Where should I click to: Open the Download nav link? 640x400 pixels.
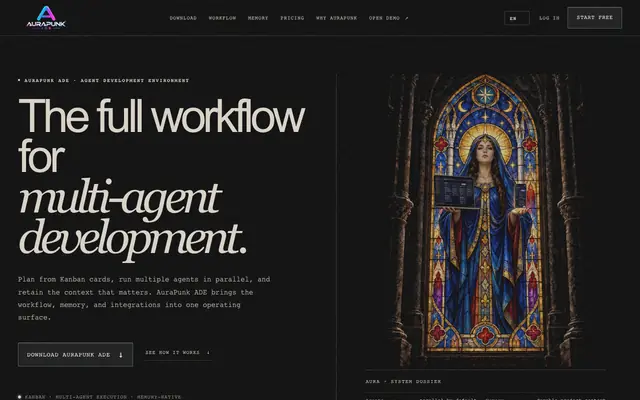[183, 18]
